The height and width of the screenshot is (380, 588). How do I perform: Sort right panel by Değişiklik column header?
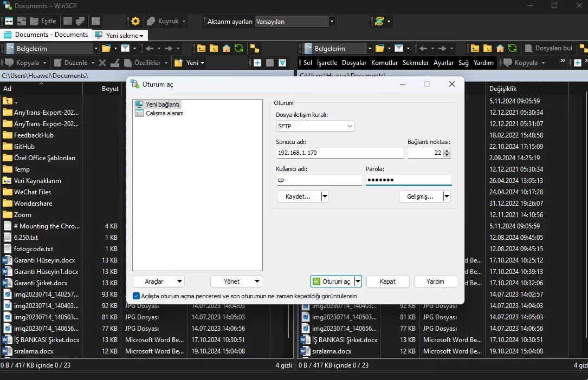527,89
